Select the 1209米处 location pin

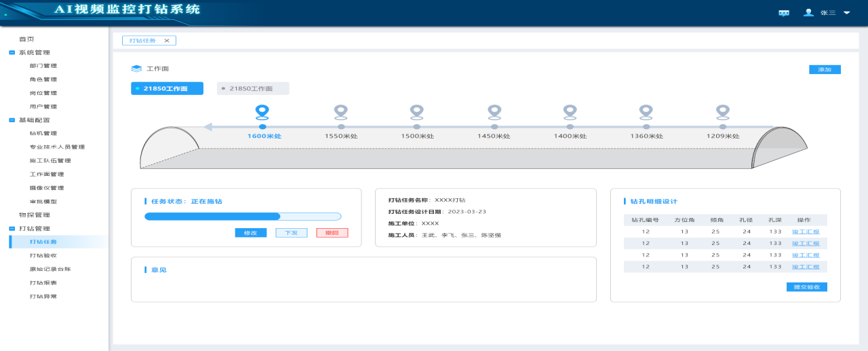tap(723, 111)
